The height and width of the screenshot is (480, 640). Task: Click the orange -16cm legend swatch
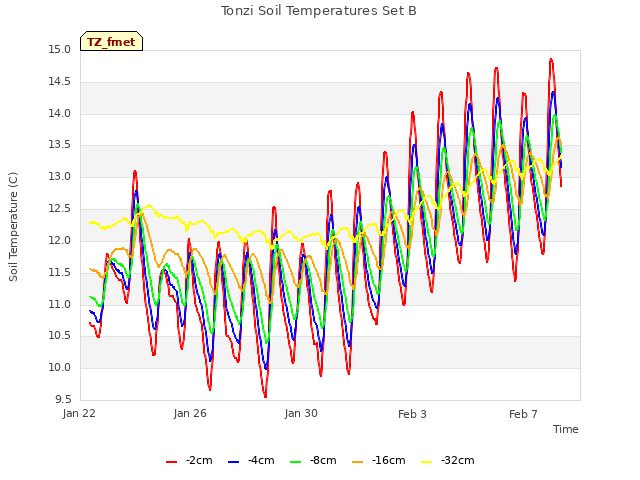[358, 462]
